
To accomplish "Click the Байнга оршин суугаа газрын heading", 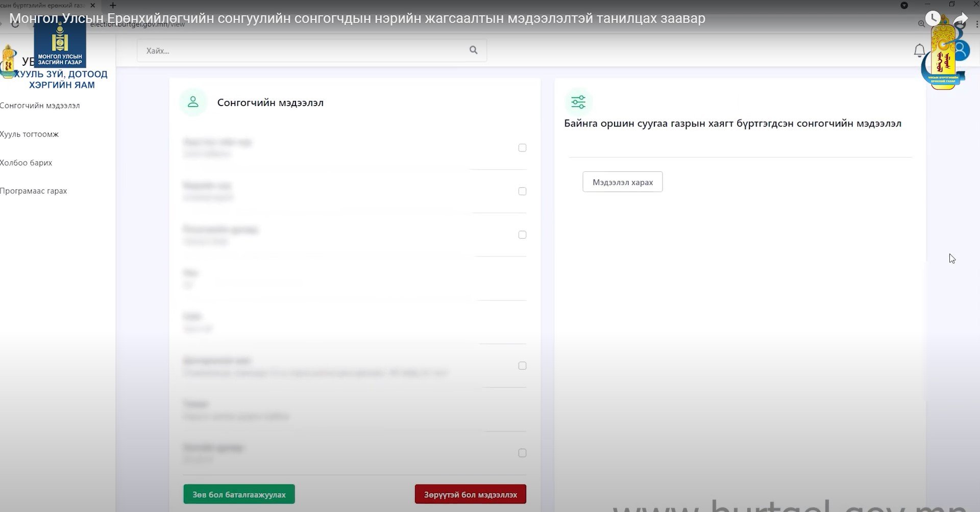I will 732,123.
